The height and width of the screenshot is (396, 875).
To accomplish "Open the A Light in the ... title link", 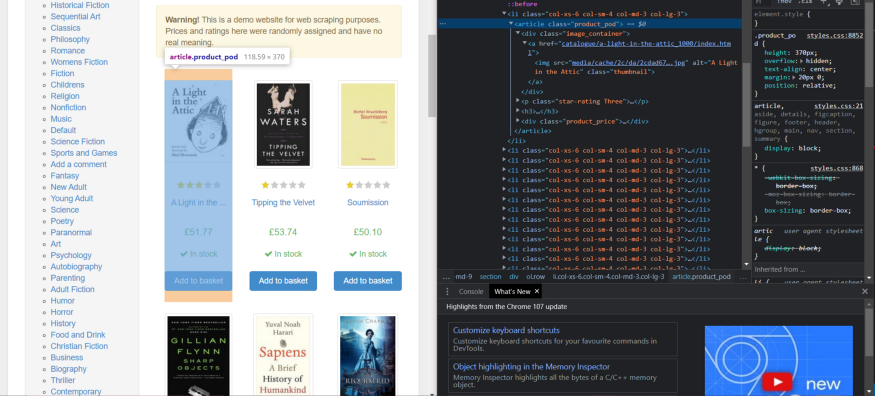I will click(198, 202).
